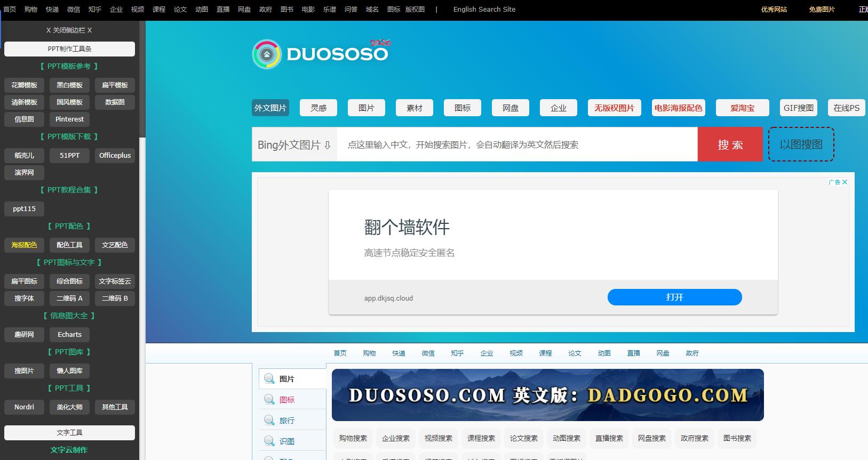Screen dimensions: 868x460
Task: Open the 在线PS tab
Action: [x=847, y=108]
